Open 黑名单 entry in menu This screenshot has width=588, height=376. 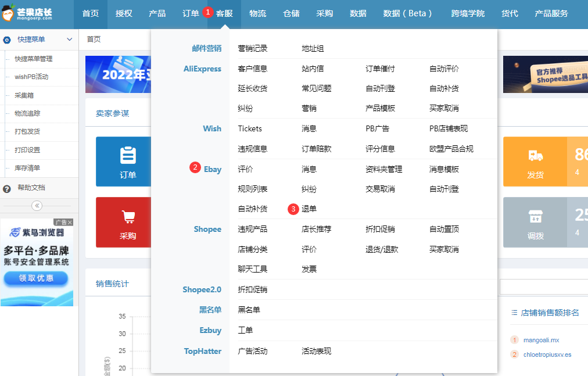click(x=249, y=310)
